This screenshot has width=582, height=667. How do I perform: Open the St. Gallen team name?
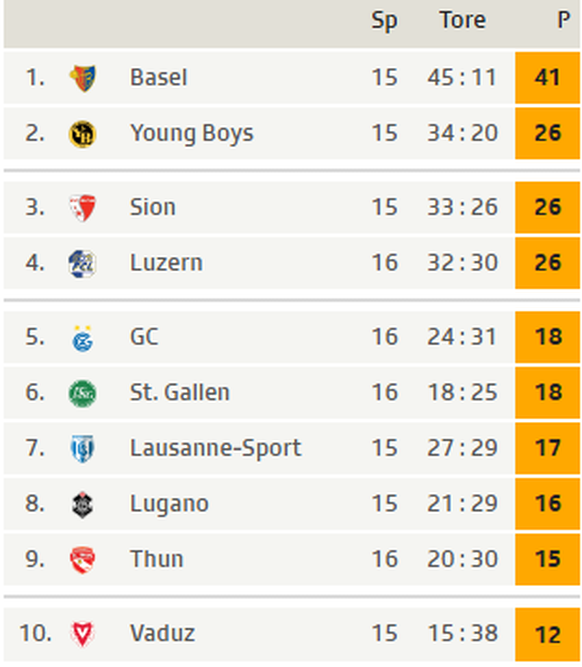tap(180, 392)
